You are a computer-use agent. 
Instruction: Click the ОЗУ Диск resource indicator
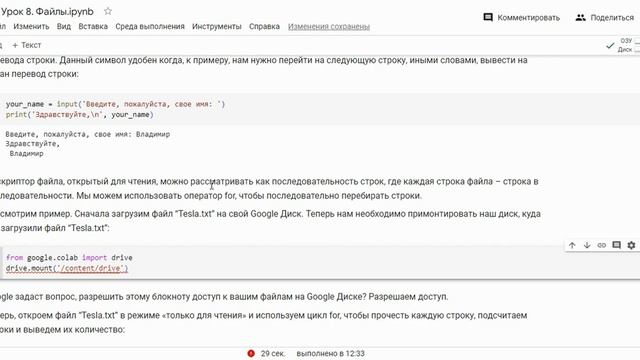click(x=628, y=45)
